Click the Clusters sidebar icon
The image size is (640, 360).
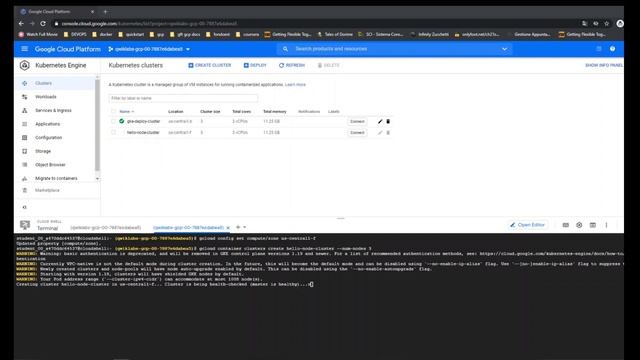coord(24,83)
